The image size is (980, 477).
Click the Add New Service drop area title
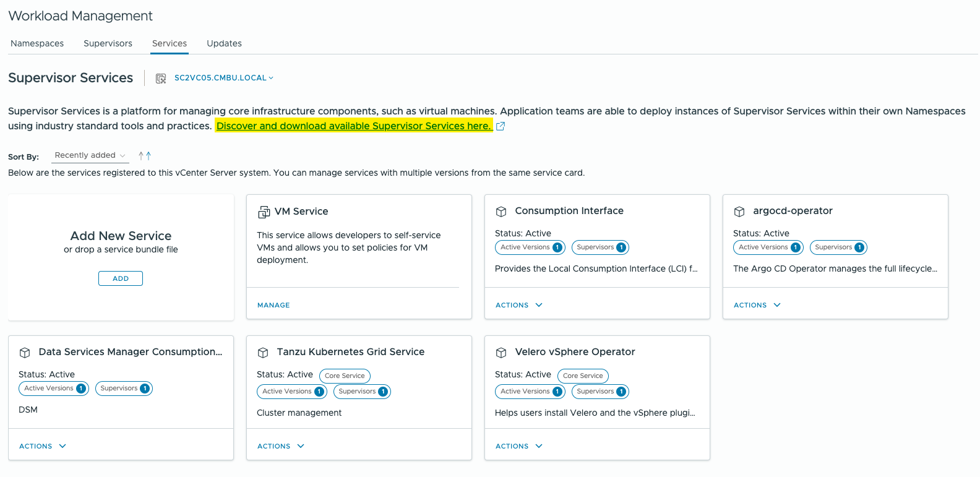pos(121,236)
